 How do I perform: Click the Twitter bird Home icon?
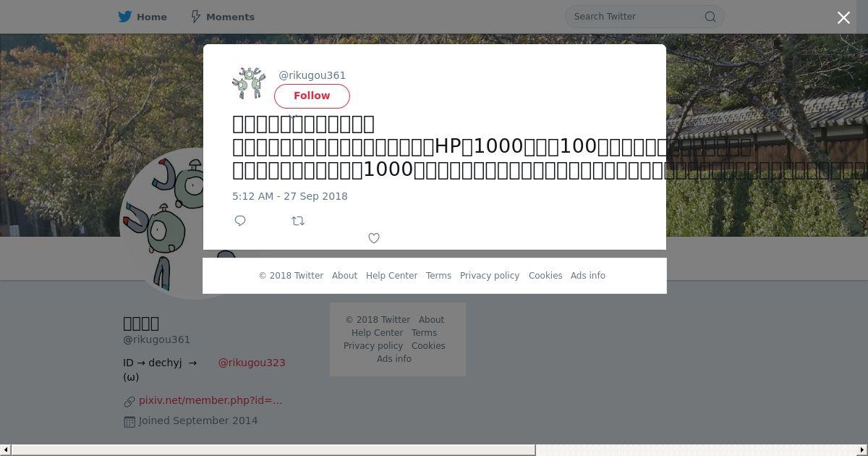125,17
